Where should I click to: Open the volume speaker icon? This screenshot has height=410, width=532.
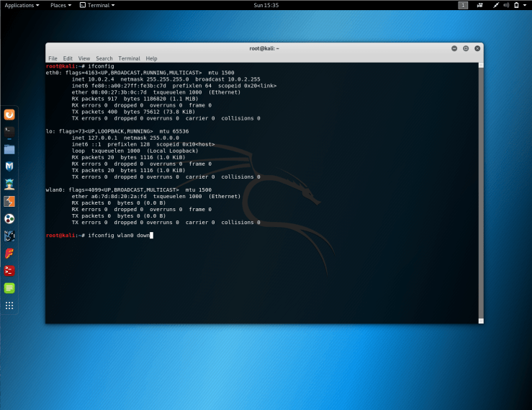[506, 5]
